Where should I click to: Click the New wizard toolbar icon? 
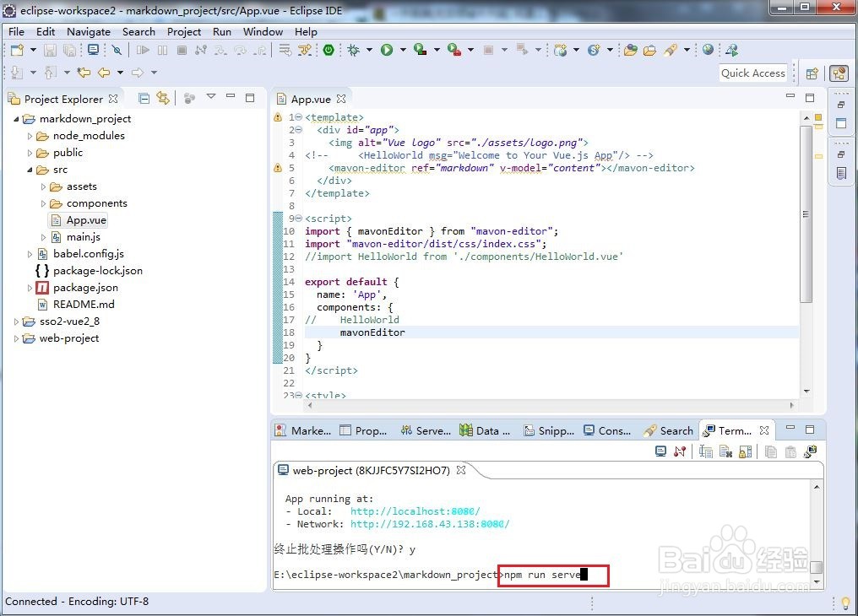click(17, 51)
